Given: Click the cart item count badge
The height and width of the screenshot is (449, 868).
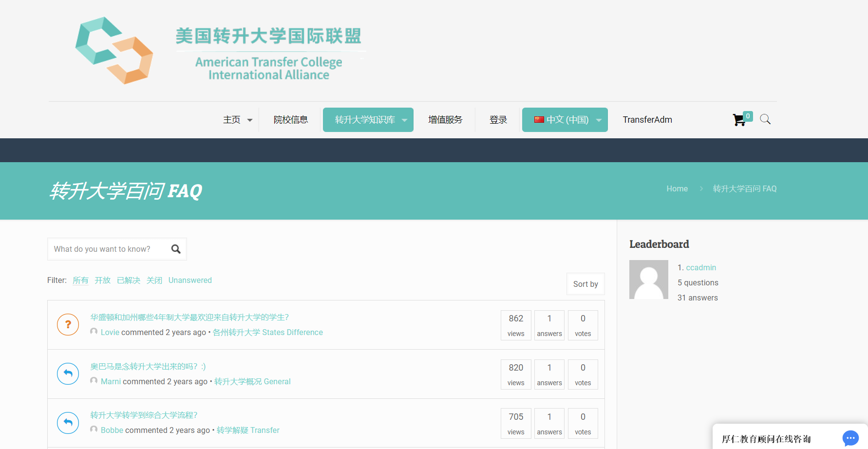Looking at the screenshot, I should (748, 116).
